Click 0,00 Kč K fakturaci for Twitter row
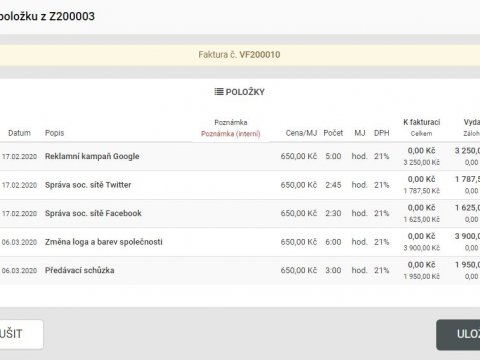 tap(421, 179)
